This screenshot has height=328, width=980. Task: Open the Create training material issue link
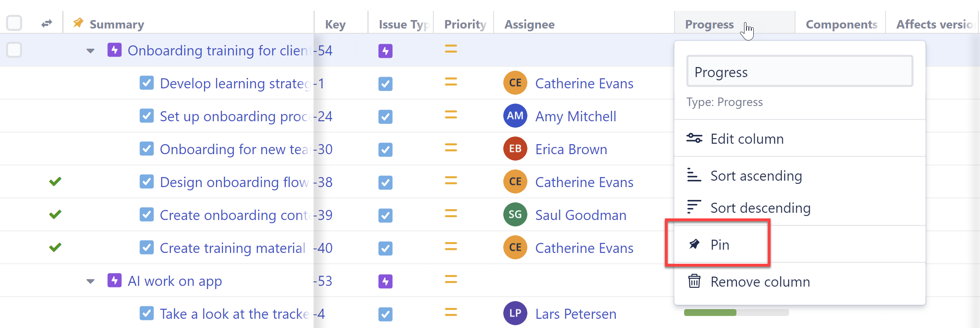(232, 248)
